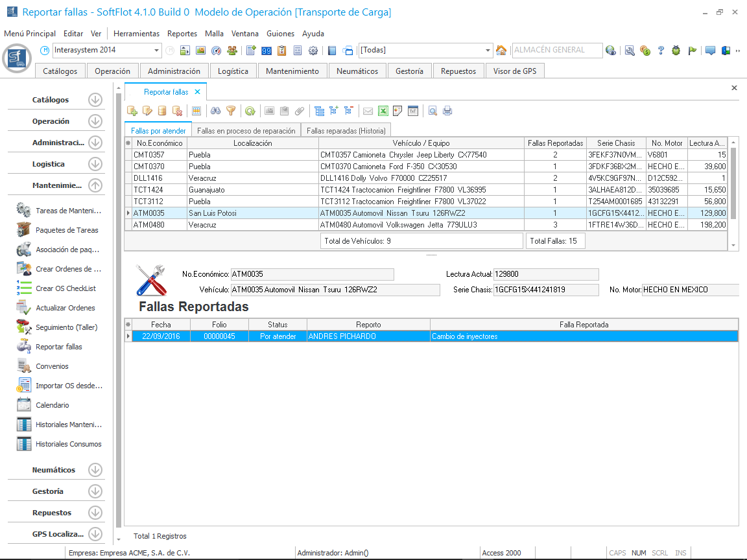The width and height of the screenshot is (747, 560).
Task: Open Calendario from the maintenance sidebar
Action: click(52, 405)
